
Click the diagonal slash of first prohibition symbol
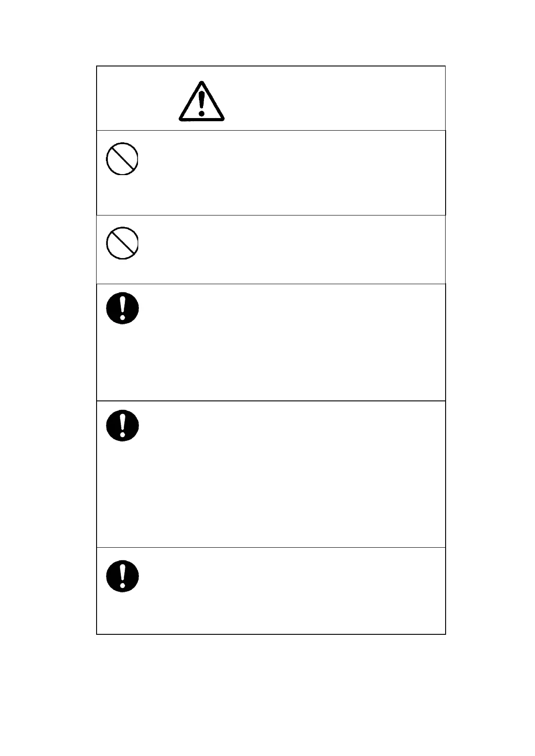click(122, 159)
